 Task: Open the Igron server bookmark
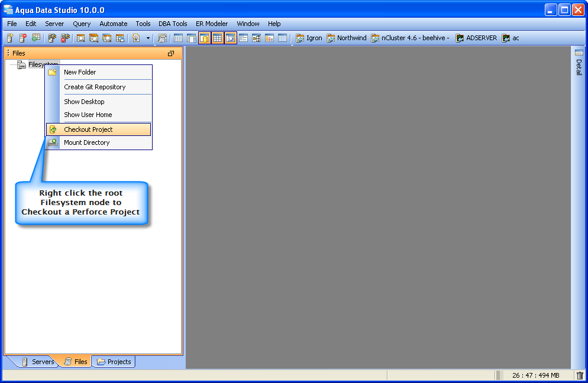pyautogui.click(x=309, y=38)
